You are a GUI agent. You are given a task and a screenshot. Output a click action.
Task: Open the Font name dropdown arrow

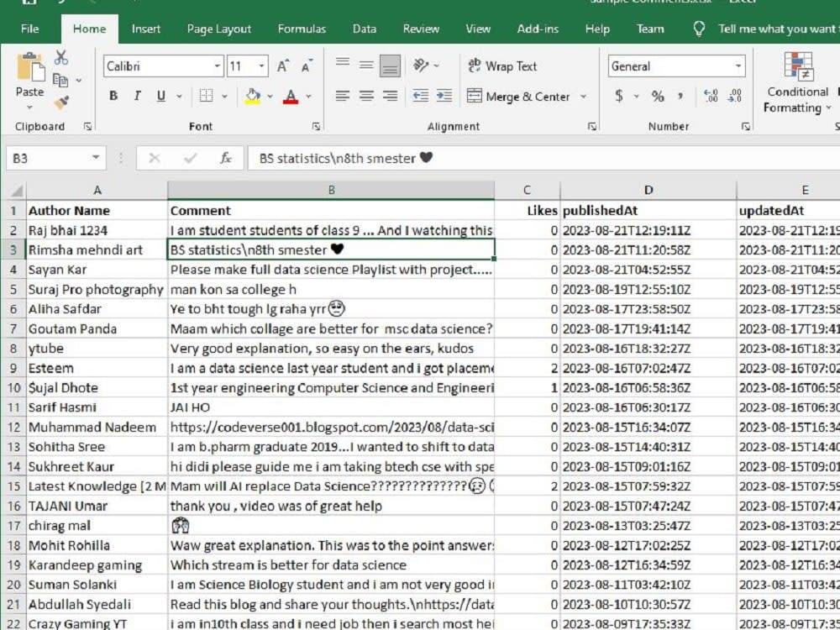(216, 66)
